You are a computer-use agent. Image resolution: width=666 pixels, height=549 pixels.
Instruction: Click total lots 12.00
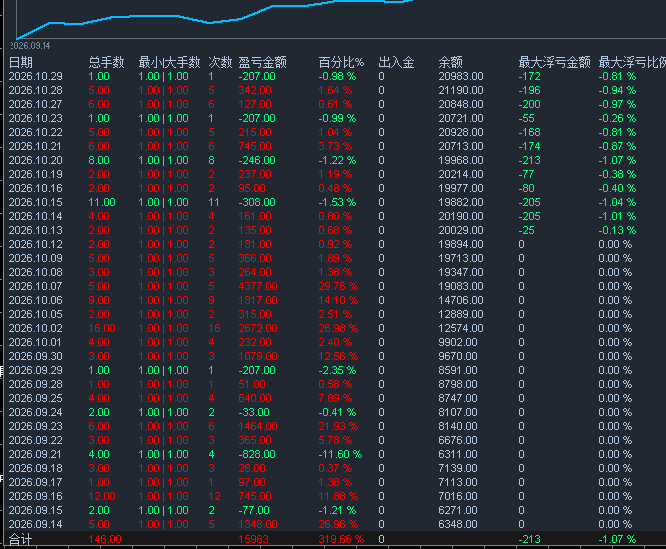pos(102,497)
